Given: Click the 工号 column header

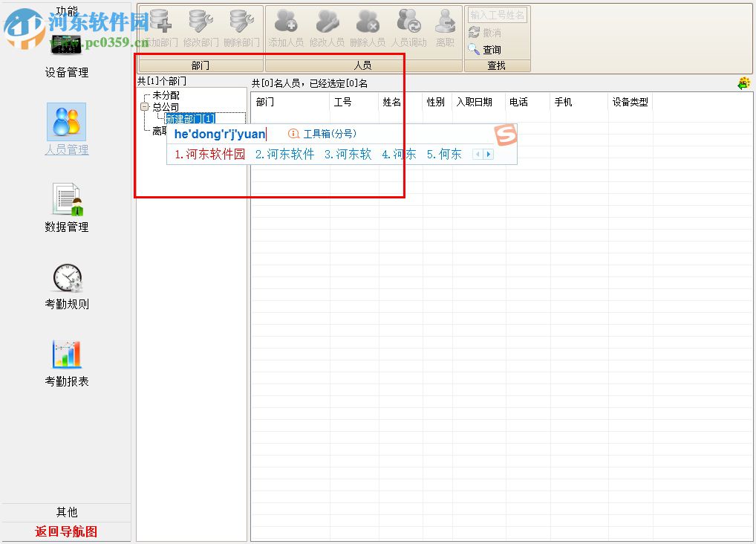Looking at the screenshot, I should coord(354,102).
